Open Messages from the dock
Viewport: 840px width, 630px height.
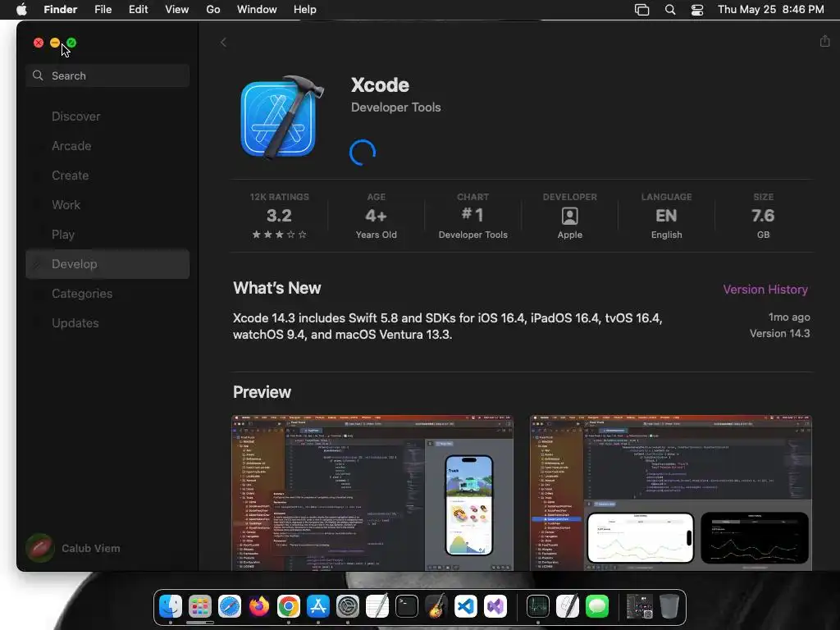597,606
